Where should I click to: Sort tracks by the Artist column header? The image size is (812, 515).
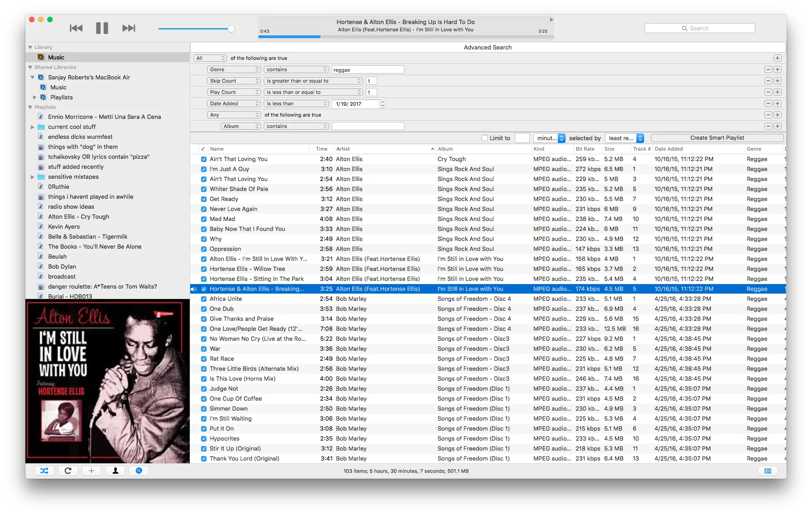[343, 148]
